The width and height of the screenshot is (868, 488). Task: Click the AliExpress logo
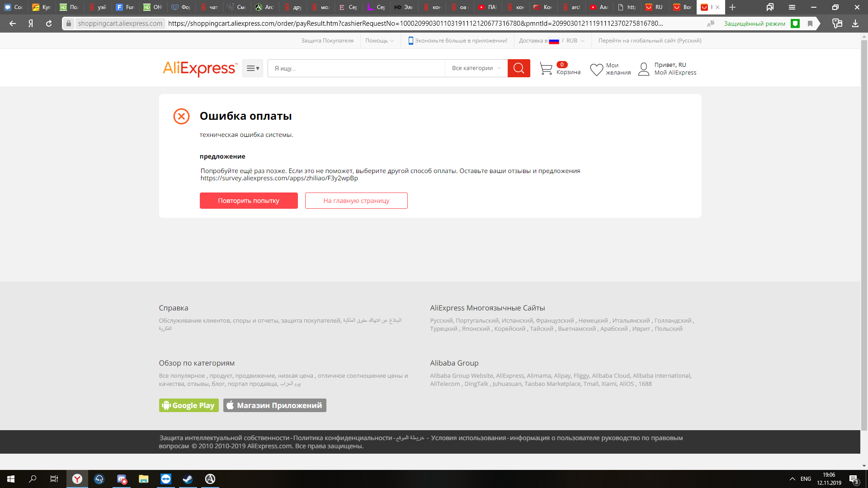(200, 68)
